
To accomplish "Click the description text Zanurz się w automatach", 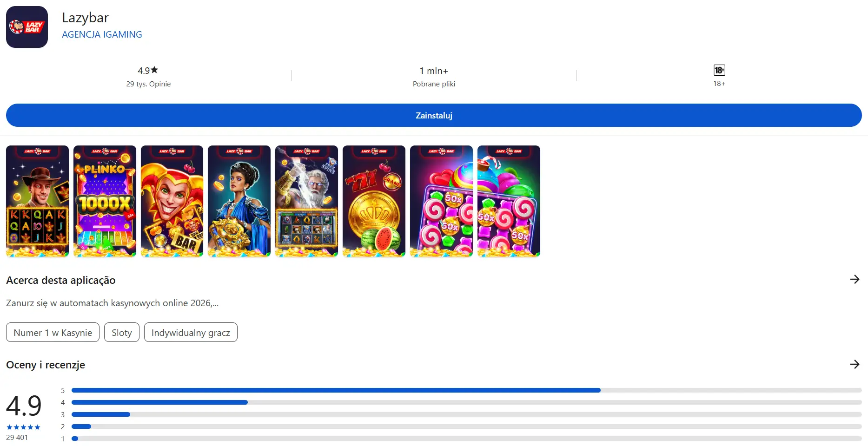I will point(112,303).
